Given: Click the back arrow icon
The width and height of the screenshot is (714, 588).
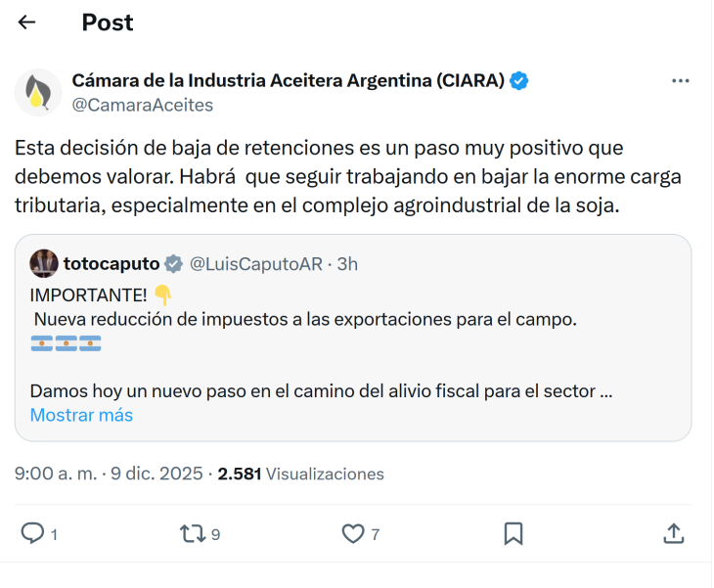Looking at the screenshot, I should pyautogui.click(x=27, y=23).
